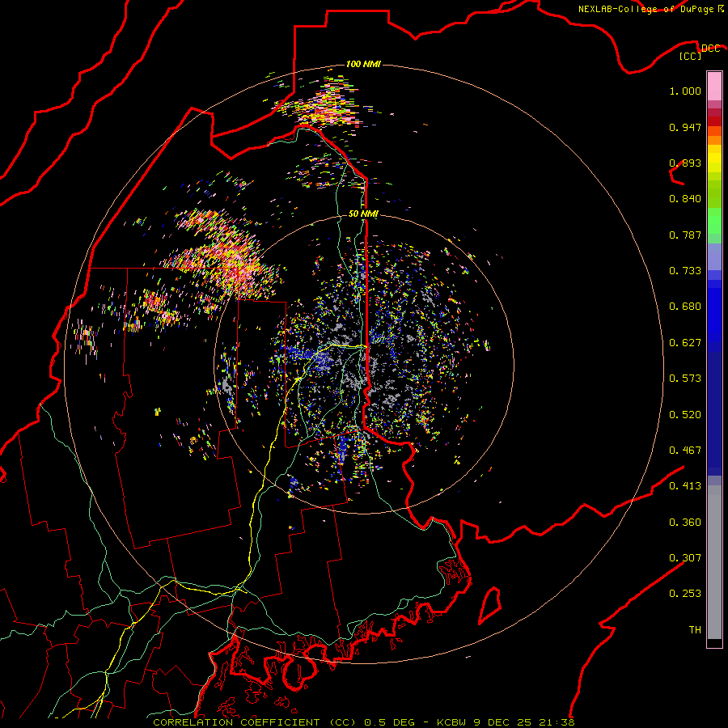
Task: Pick the green segment of the color bar
Action: pyautogui.click(x=714, y=221)
